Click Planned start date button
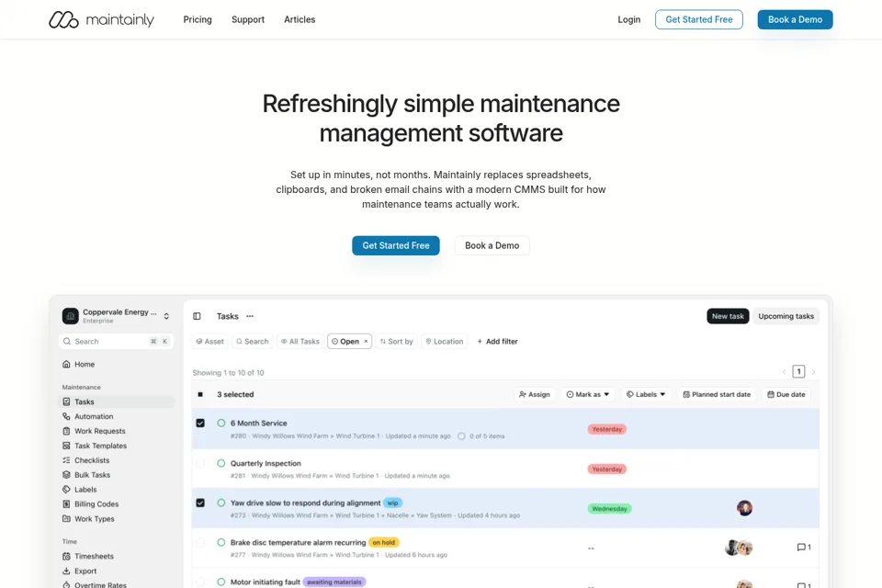Viewport: 882px width, 588px height. 717,394
